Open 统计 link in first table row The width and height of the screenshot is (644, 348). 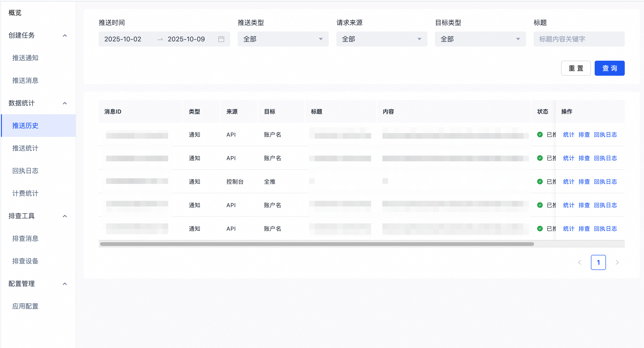point(569,135)
